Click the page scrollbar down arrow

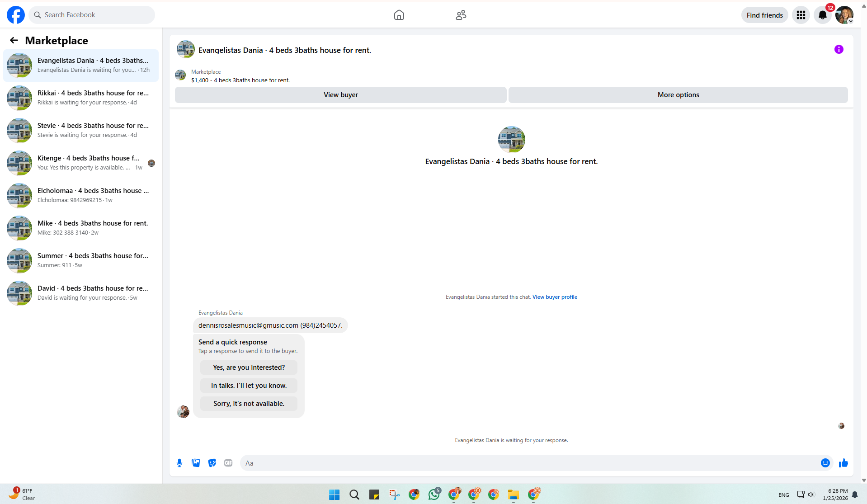coord(863,480)
